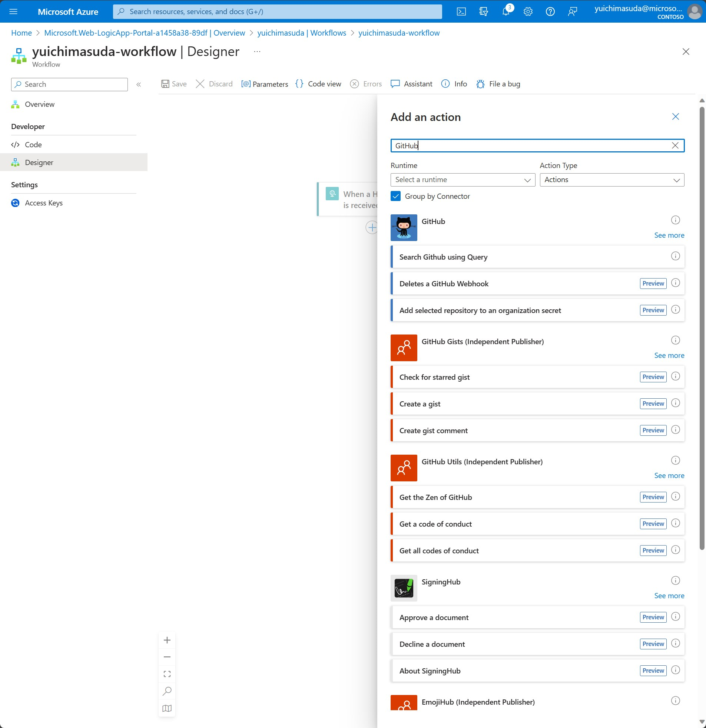
Task: Open the Microsoft.Web-LogicApp-Portal Overview breadcrumb
Action: [145, 33]
